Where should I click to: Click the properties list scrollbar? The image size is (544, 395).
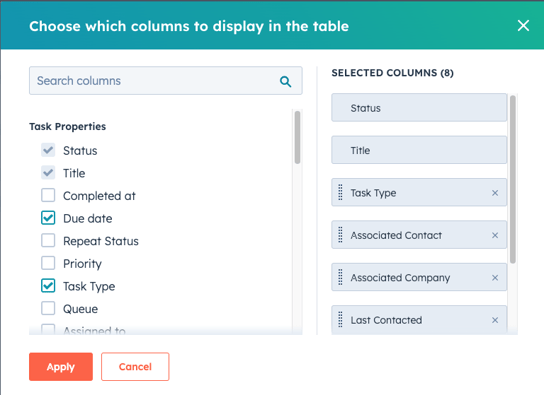tap(297, 137)
